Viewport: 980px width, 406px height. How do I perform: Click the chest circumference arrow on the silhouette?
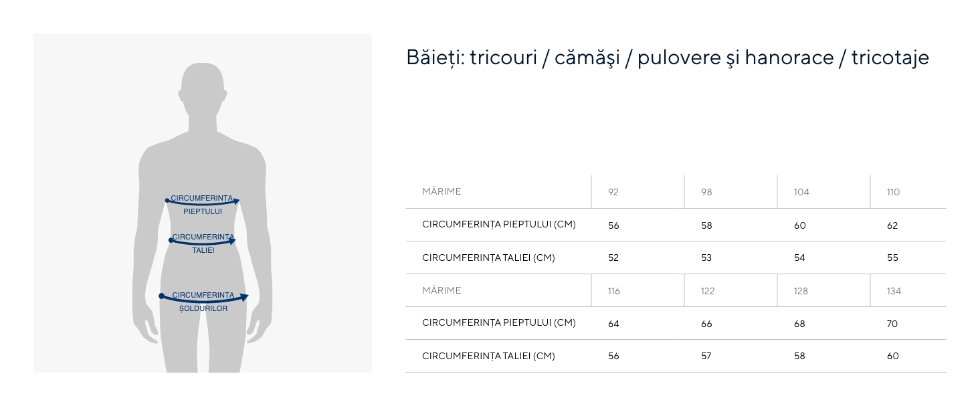203,202
